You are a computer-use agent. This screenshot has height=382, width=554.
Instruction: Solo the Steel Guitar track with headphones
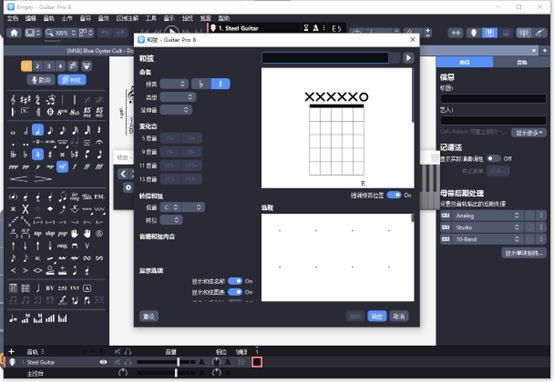(128, 362)
